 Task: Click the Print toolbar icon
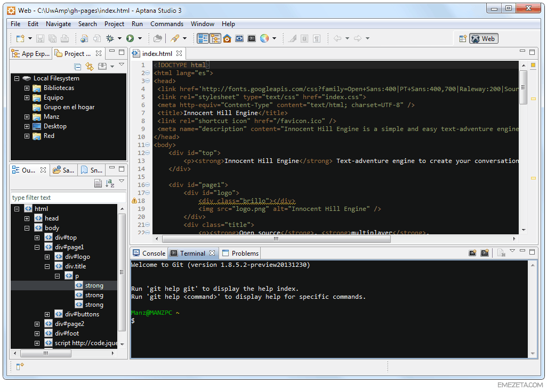tap(65, 38)
